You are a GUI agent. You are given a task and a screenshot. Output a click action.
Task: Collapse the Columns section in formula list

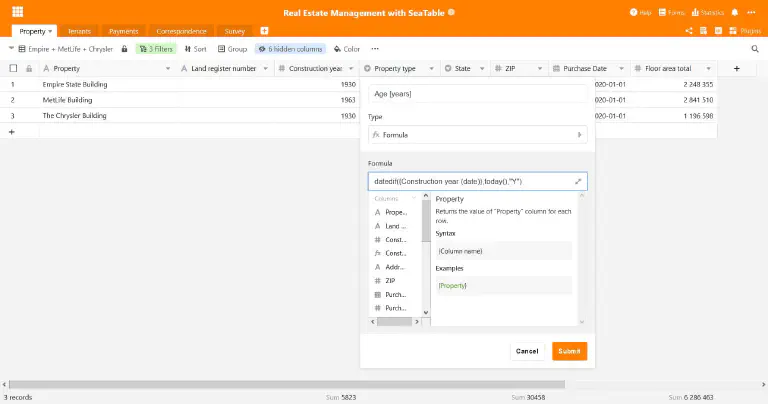[414, 198]
